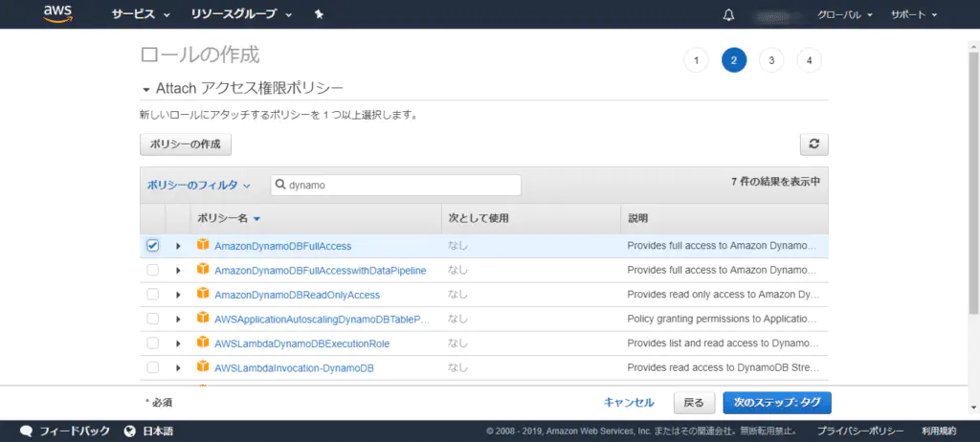Open the 利用規約 footer link

pos(939,431)
